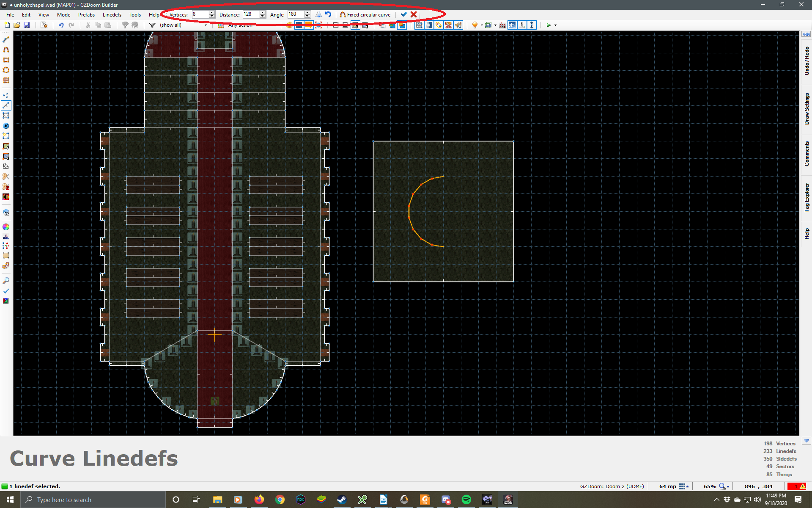Open Spotify from the taskbar
The height and width of the screenshot is (508, 812).
466,500
